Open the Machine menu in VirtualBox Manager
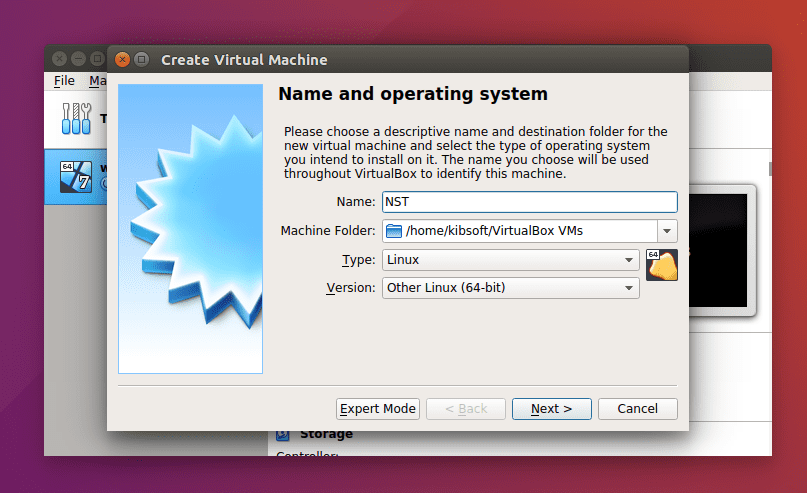807x493 pixels. click(x=97, y=81)
